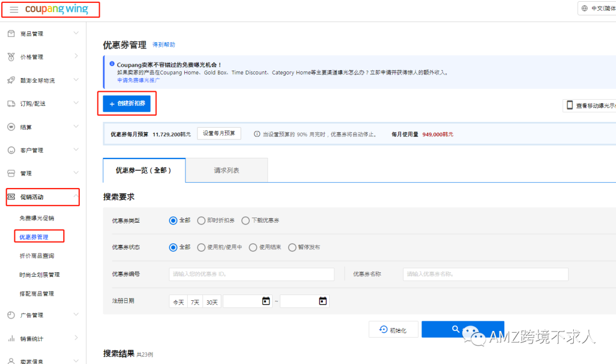The width and height of the screenshot is (616, 364).
Task: Click the 商品管理 box icon
Action: [x=11, y=34]
